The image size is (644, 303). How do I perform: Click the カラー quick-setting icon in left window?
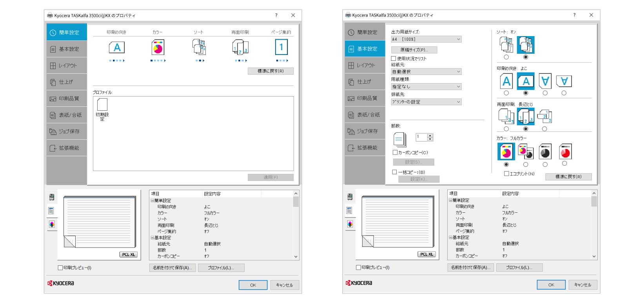point(158,47)
